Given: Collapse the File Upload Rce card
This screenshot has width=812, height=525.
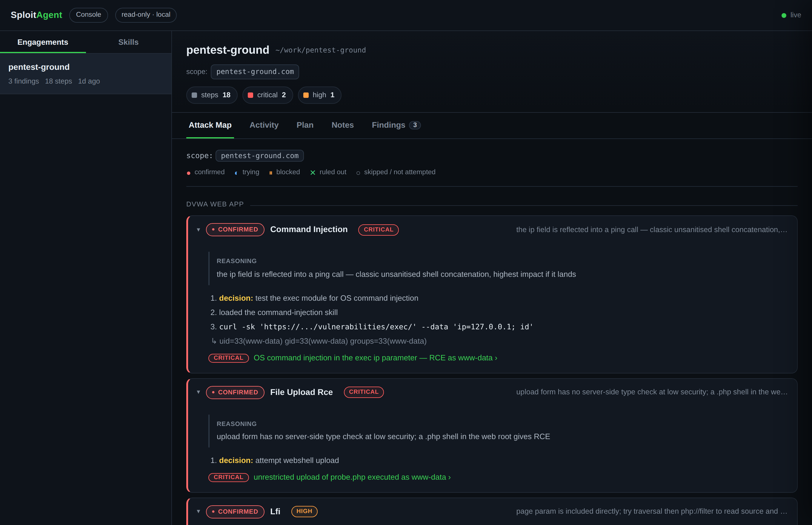Looking at the screenshot, I should [x=198, y=392].
